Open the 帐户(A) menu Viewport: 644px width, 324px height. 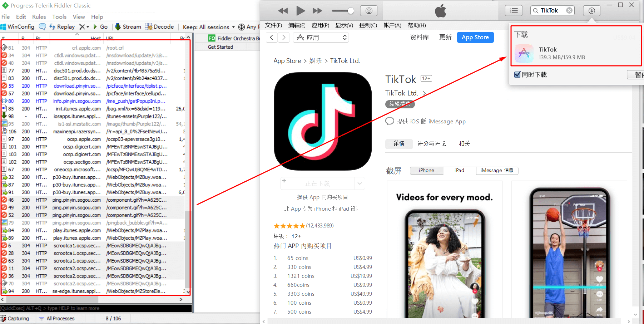(x=392, y=25)
